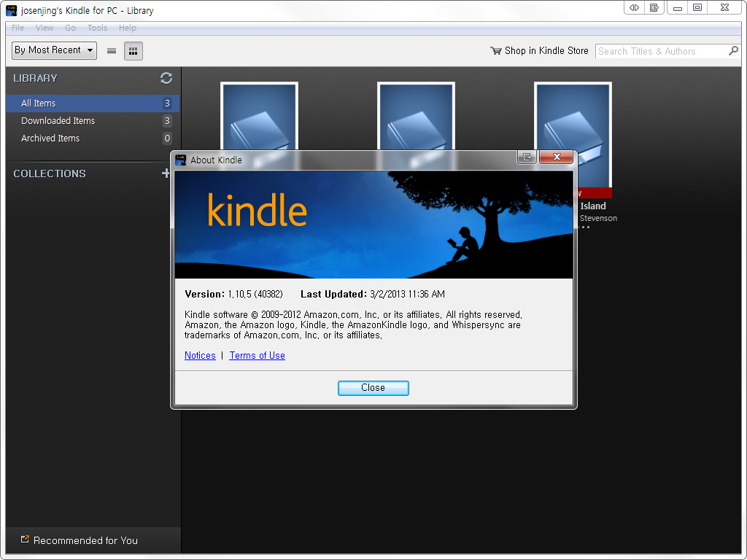The width and height of the screenshot is (747, 560).
Task: Click the Recommended for You external-link icon
Action: click(25, 540)
